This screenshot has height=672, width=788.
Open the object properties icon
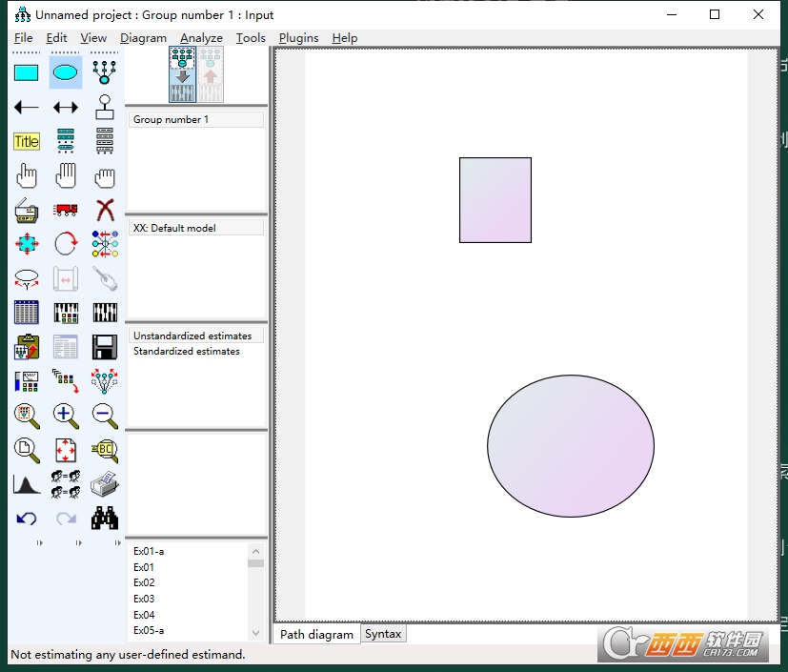point(26,381)
